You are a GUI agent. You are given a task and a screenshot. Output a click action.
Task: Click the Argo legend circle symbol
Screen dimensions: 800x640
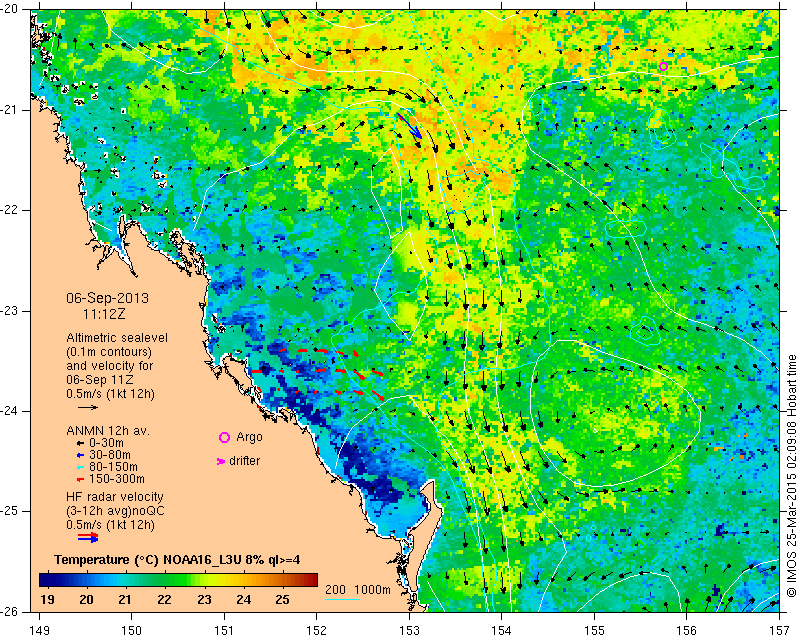(224, 437)
